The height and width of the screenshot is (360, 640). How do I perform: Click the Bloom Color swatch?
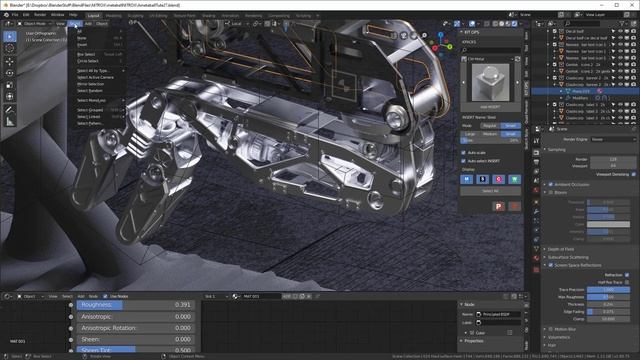608,224
